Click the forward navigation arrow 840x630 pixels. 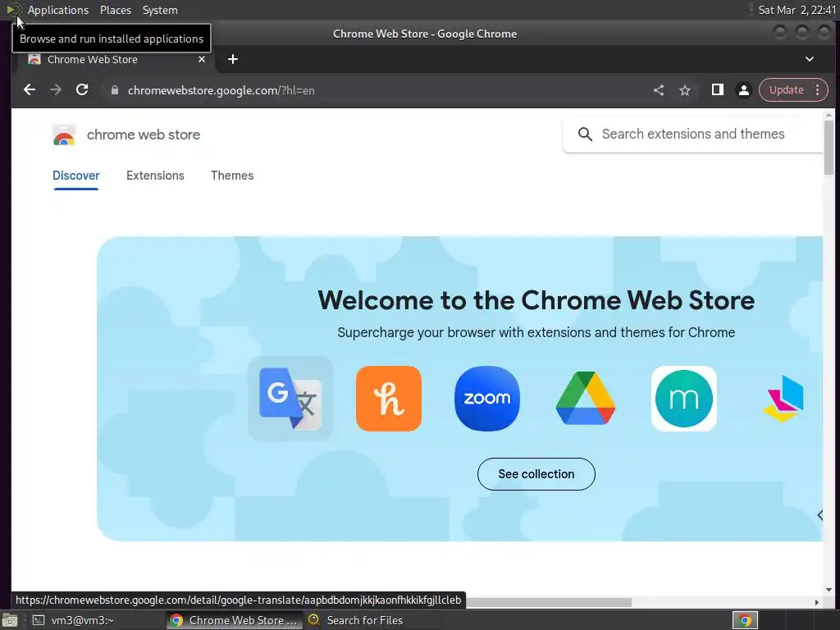pos(56,90)
